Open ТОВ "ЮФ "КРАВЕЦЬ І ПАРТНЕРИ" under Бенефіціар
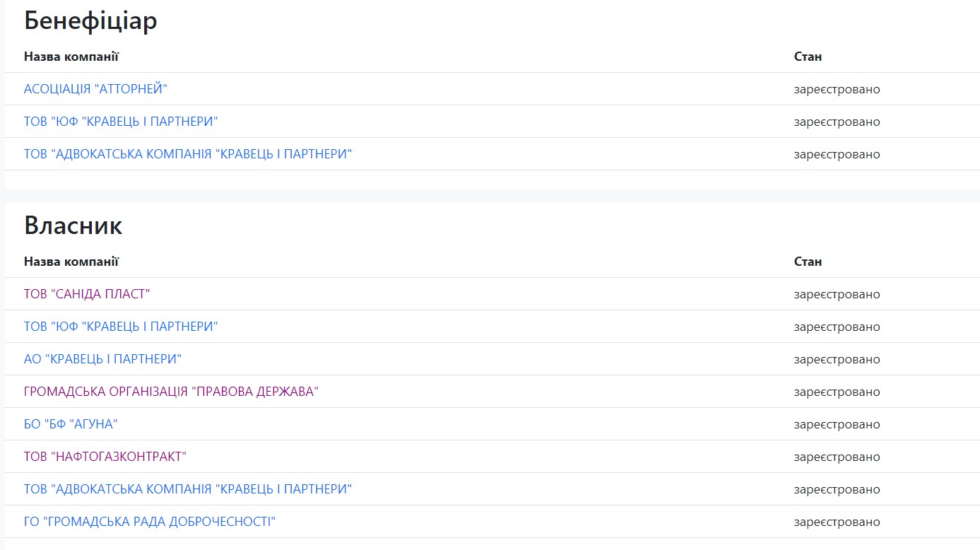The height and width of the screenshot is (550, 980). [121, 122]
